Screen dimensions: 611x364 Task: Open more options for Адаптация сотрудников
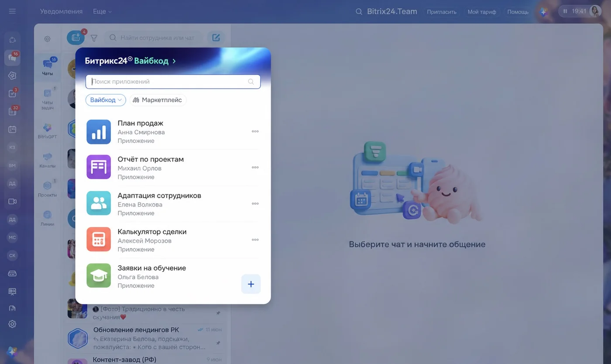[255, 203]
